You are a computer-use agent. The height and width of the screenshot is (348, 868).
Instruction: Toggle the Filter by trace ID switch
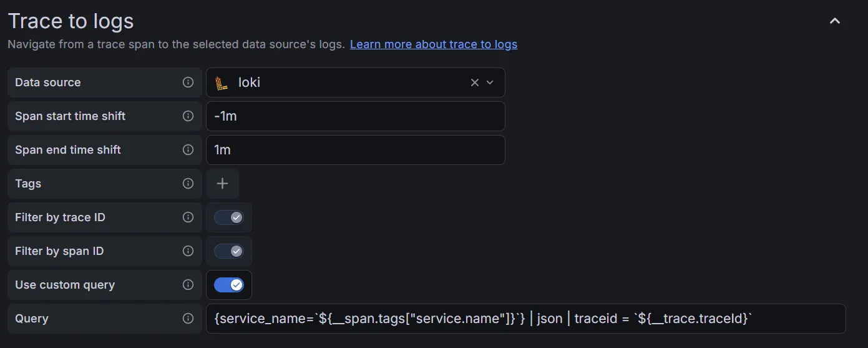point(229,217)
